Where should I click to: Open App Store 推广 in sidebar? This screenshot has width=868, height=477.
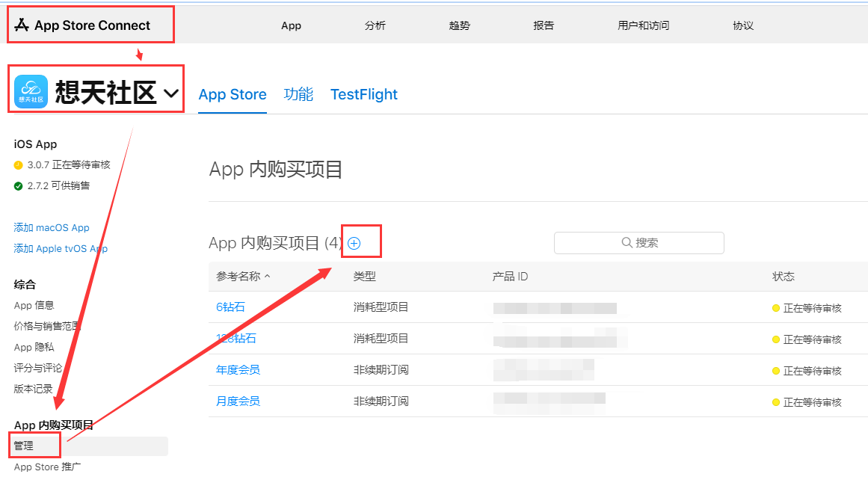pyautogui.click(x=47, y=467)
